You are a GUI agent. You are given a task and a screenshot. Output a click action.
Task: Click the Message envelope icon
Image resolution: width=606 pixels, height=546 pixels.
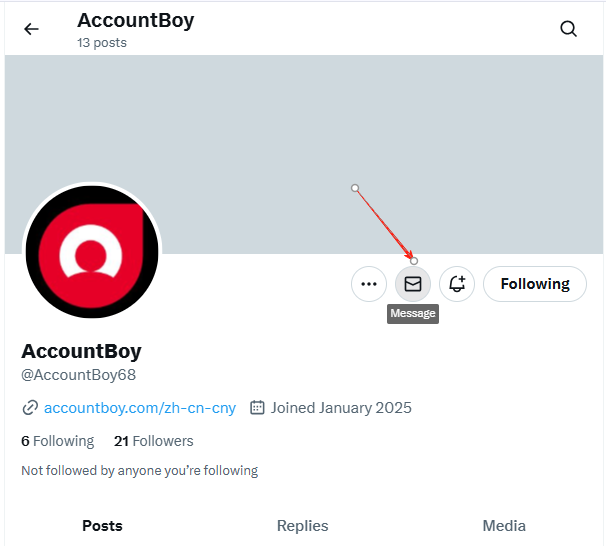point(413,284)
